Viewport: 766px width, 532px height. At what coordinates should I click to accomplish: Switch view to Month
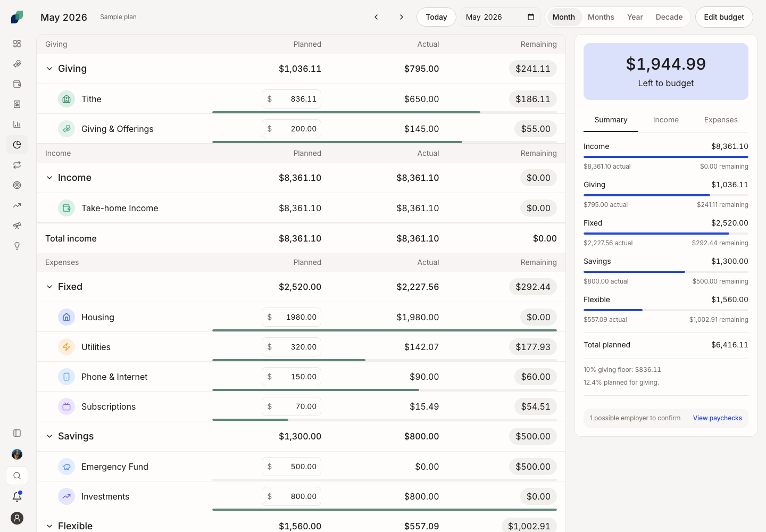point(564,17)
